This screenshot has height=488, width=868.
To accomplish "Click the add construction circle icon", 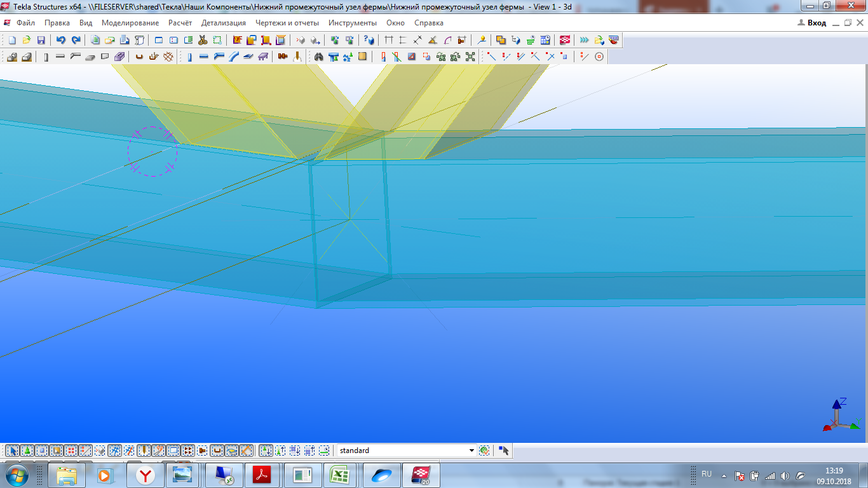I will (x=599, y=57).
